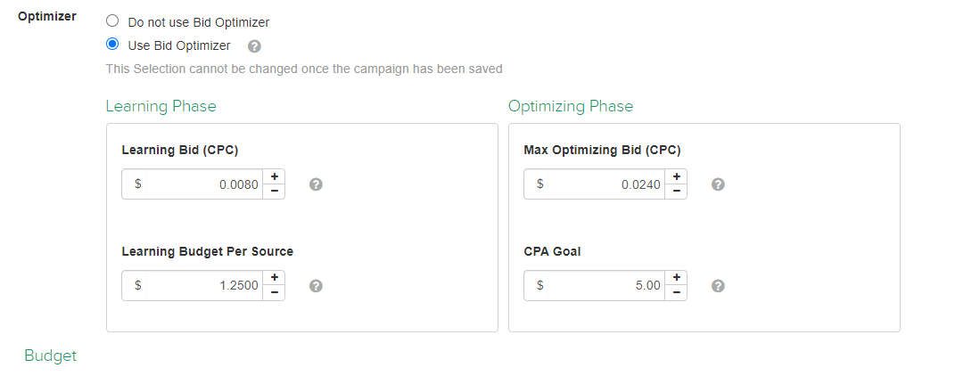980x384 pixels.
Task: Show help for CPA Goal
Action: pos(718,285)
